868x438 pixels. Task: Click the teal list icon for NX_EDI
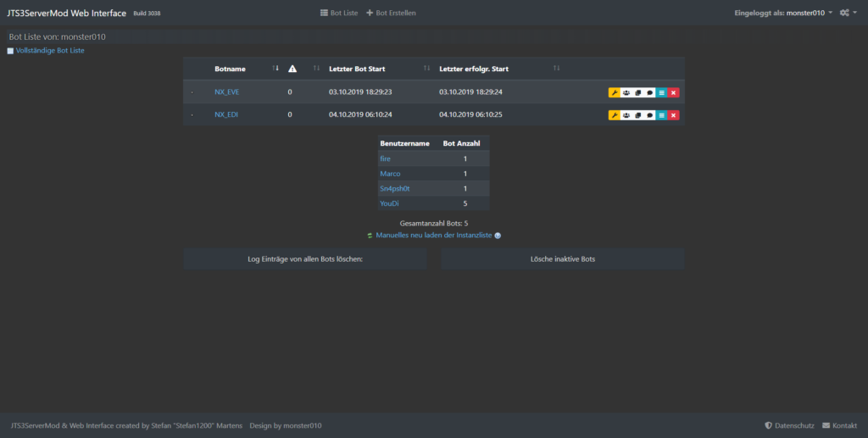(x=661, y=114)
